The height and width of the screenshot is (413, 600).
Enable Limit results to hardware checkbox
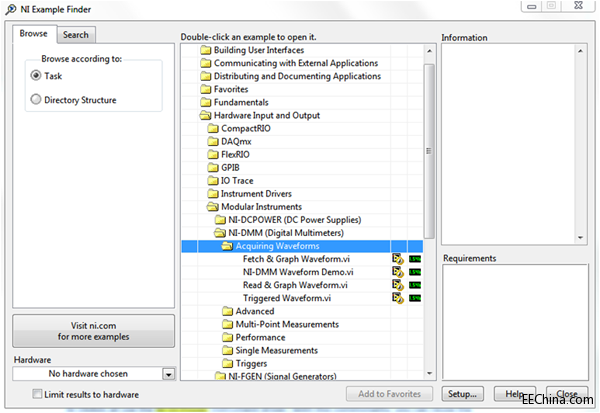(x=37, y=394)
